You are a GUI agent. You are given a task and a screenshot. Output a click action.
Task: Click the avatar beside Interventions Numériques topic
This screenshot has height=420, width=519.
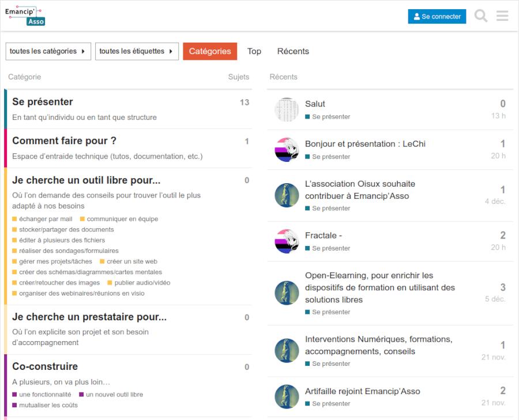point(287,350)
